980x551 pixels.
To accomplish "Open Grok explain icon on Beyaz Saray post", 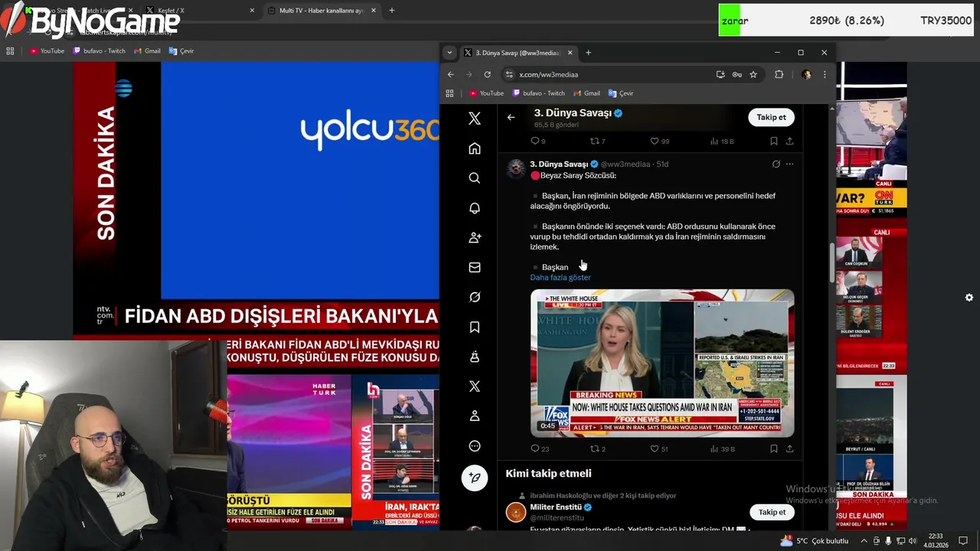I will [776, 164].
